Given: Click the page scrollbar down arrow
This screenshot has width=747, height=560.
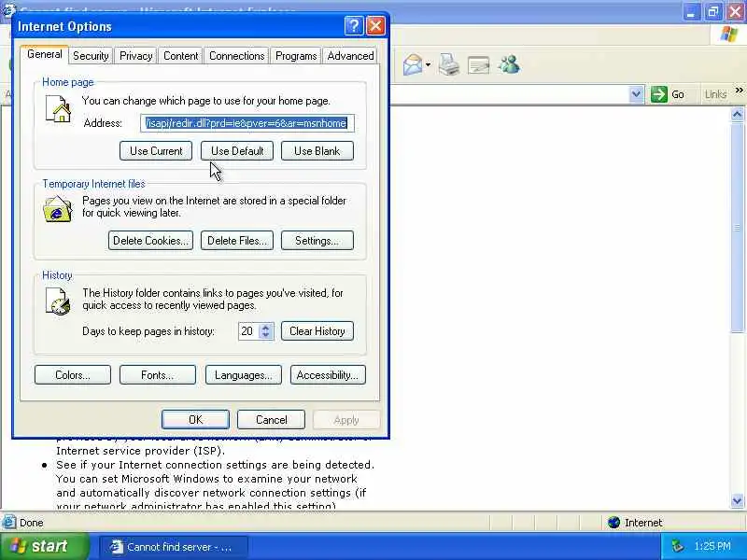Looking at the screenshot, I should (737, 500).
